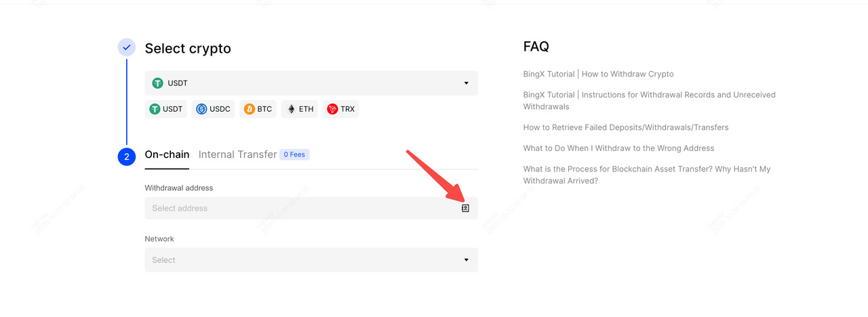The height and width of the screenshot is (317, 868).
Task: Select the BTC coin chip
Action: [258, 109]
